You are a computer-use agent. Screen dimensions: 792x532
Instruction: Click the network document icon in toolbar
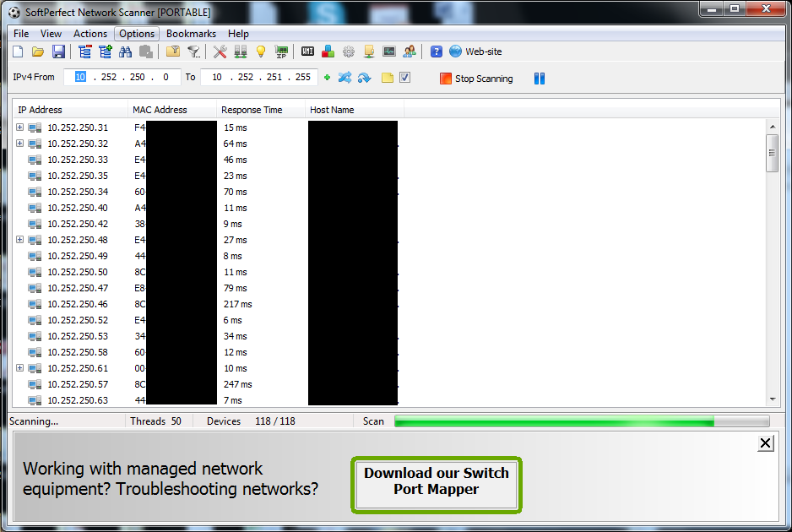369,52
